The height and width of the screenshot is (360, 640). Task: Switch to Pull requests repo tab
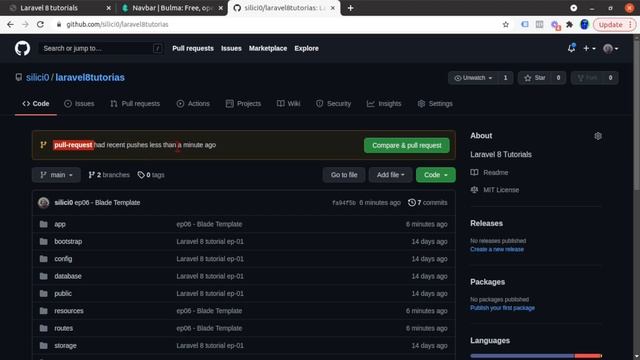point(135,104)
